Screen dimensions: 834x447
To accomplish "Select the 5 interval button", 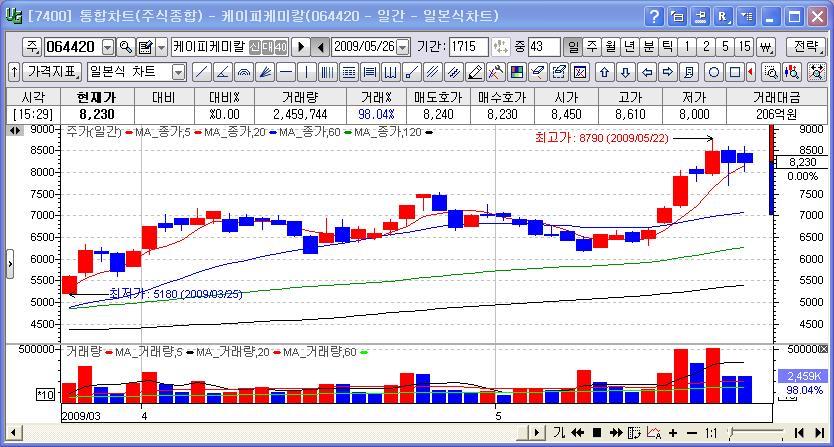I will point(725,47).
